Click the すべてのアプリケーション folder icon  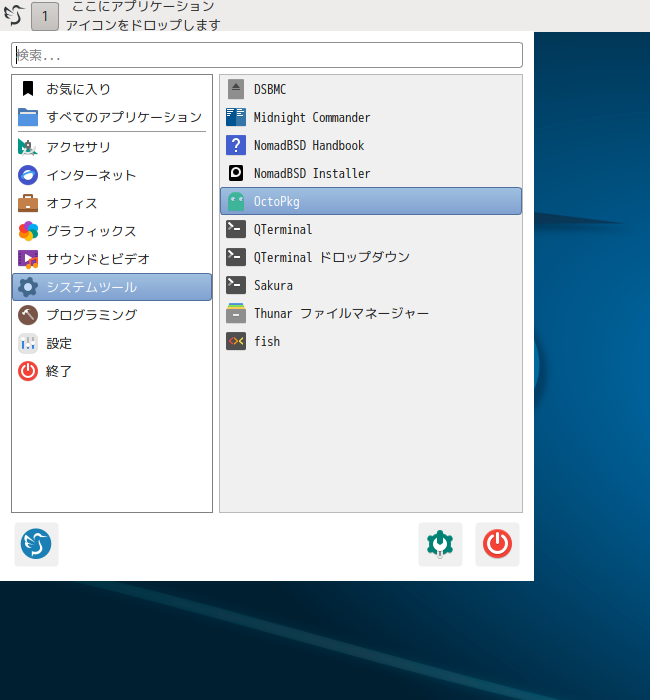click(x=28, y=117)
